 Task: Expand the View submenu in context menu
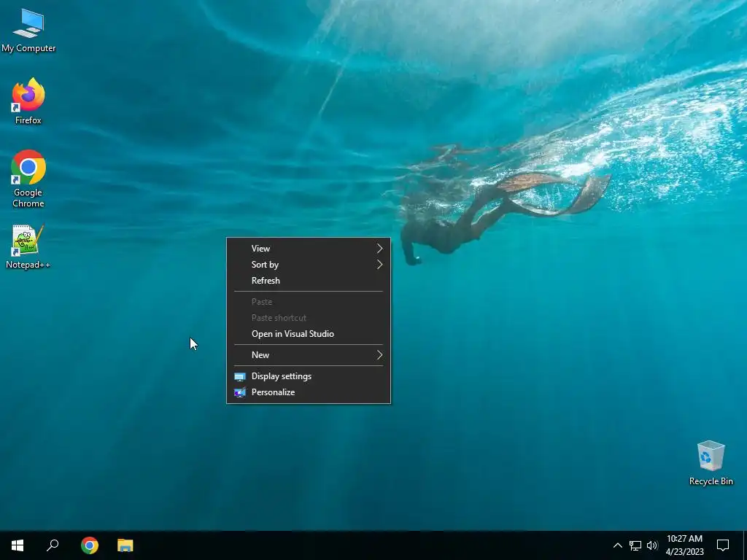pyautogui.click(x=309, y=249)
